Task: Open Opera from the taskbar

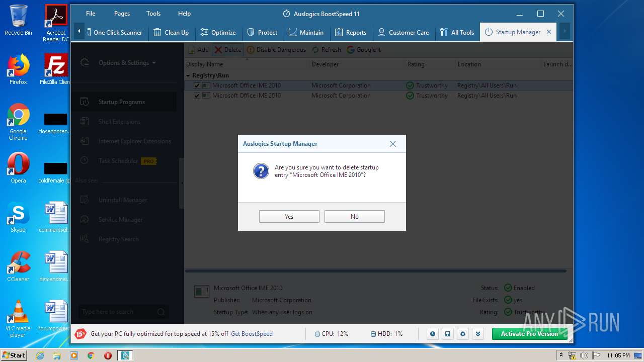Action: point(108,355)
